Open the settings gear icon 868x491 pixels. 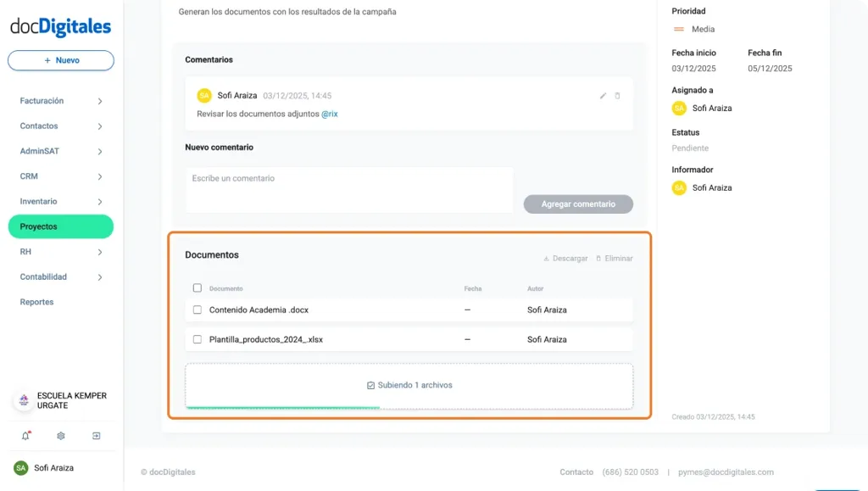click(59, 435)
